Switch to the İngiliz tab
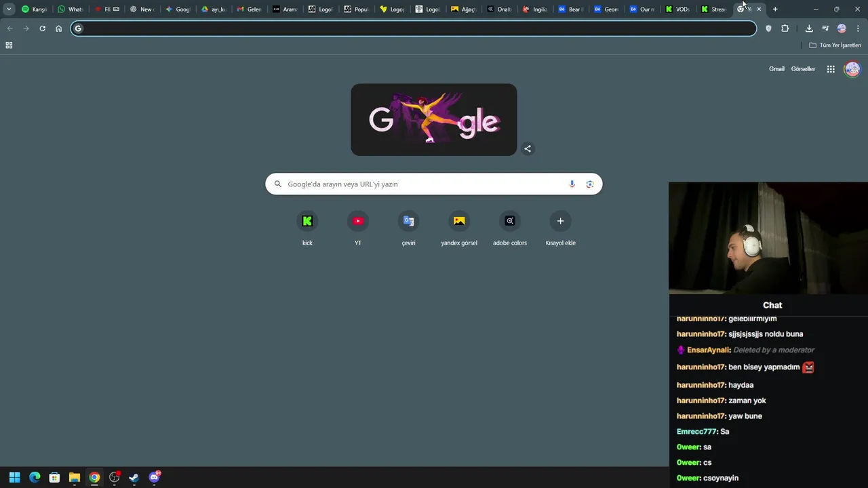 (535, 9)
